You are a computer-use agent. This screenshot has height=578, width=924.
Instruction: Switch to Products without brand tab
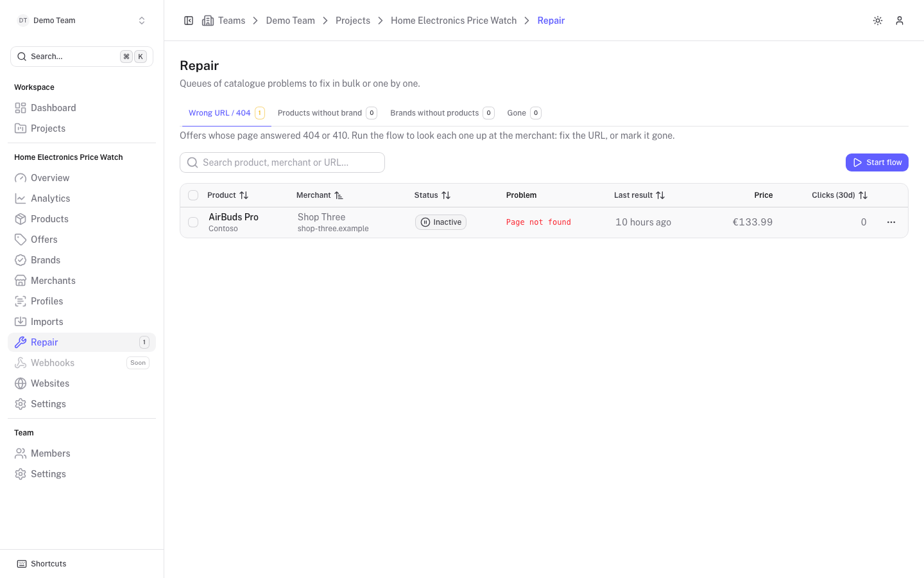[x=327, y=113]
